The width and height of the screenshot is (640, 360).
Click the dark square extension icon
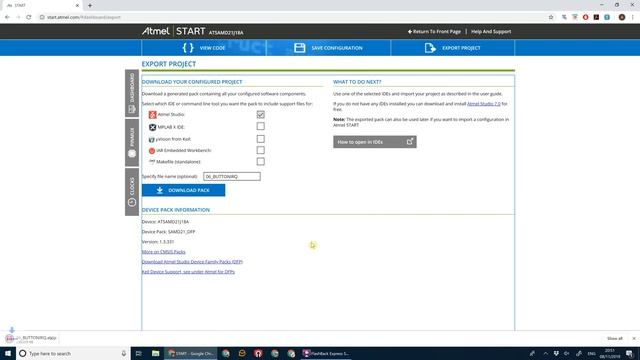tap(596, 17)
